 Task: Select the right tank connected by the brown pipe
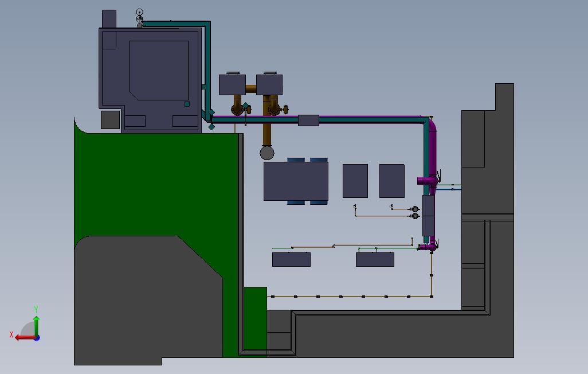269,84
